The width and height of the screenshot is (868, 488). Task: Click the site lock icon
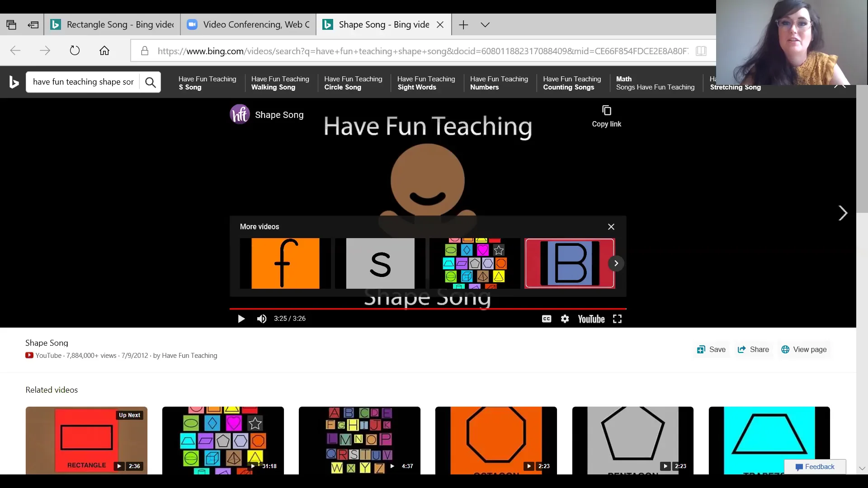[x=145, y=51]
